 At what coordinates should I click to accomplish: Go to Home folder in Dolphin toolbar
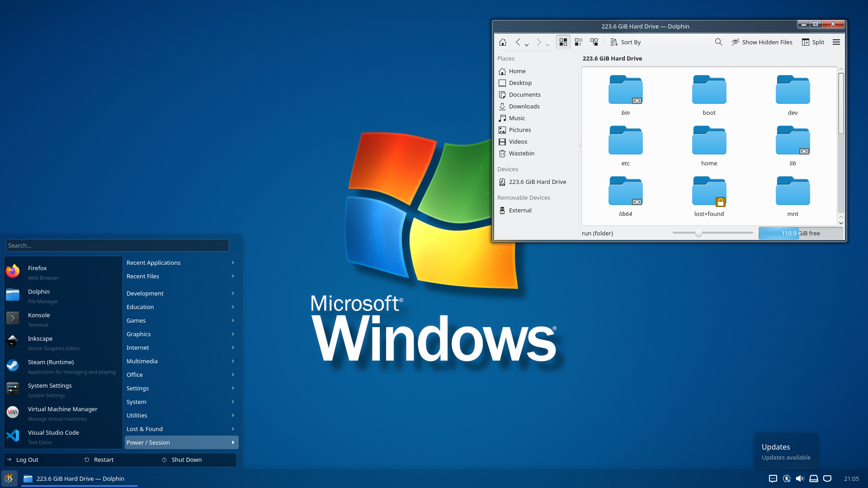click(x=503, y=42)
